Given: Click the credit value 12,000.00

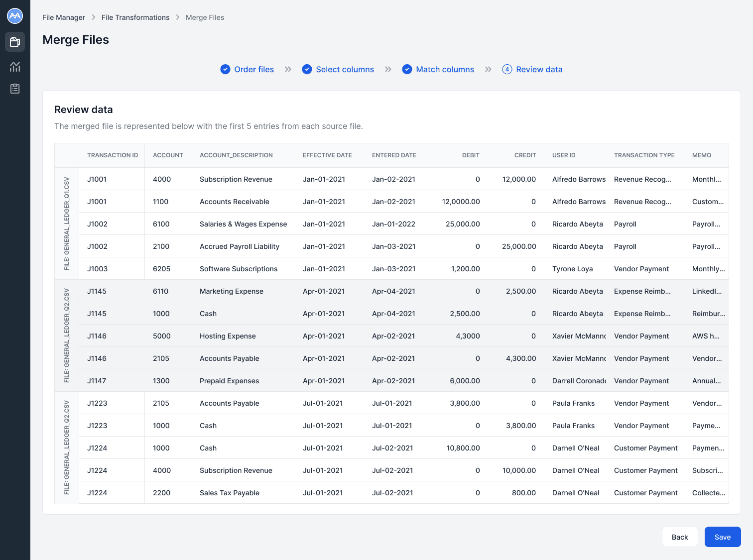Looking at the screenshot, I should tap(519, 179).
